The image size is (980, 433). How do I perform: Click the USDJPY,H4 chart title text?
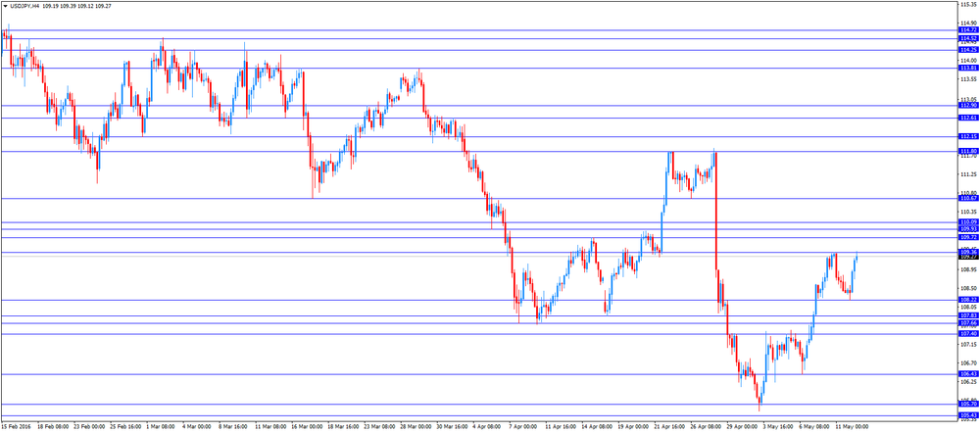pos(25,6)
